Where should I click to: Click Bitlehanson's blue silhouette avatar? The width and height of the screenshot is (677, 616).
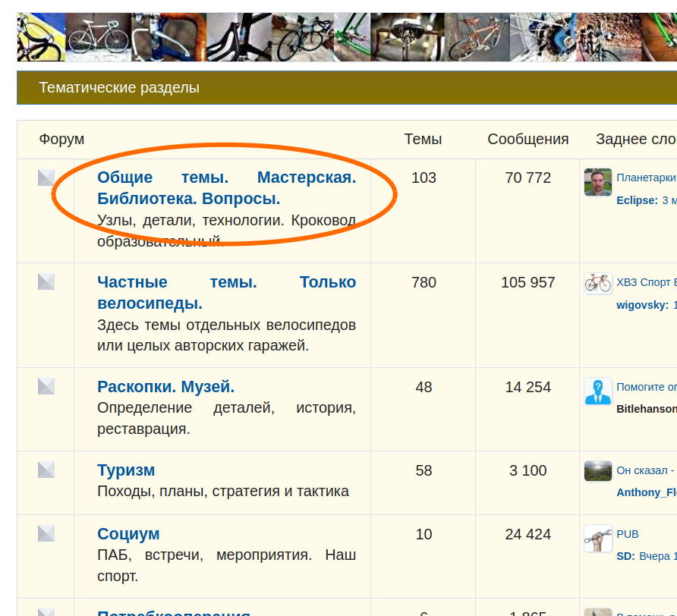(598, 391)
